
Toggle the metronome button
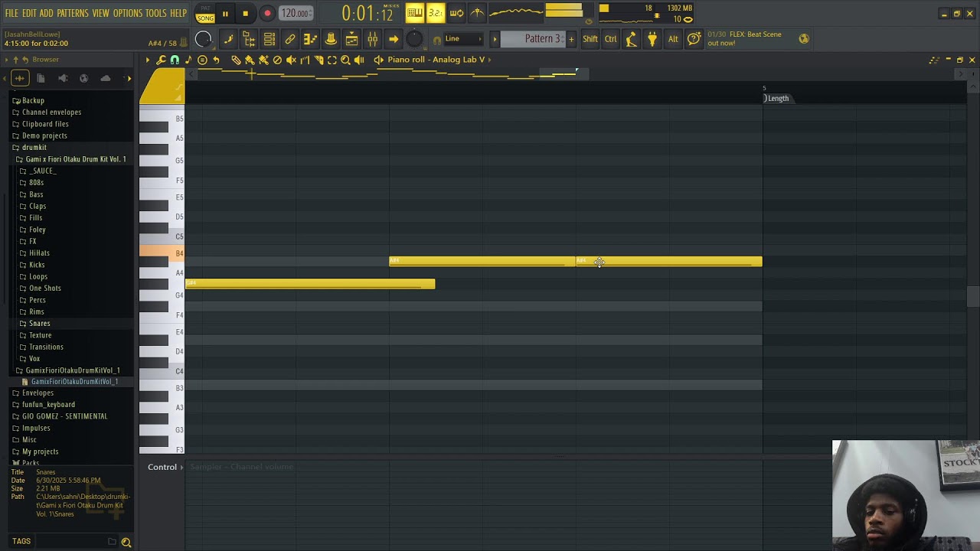pyautogui.click(x=477, y=12)
